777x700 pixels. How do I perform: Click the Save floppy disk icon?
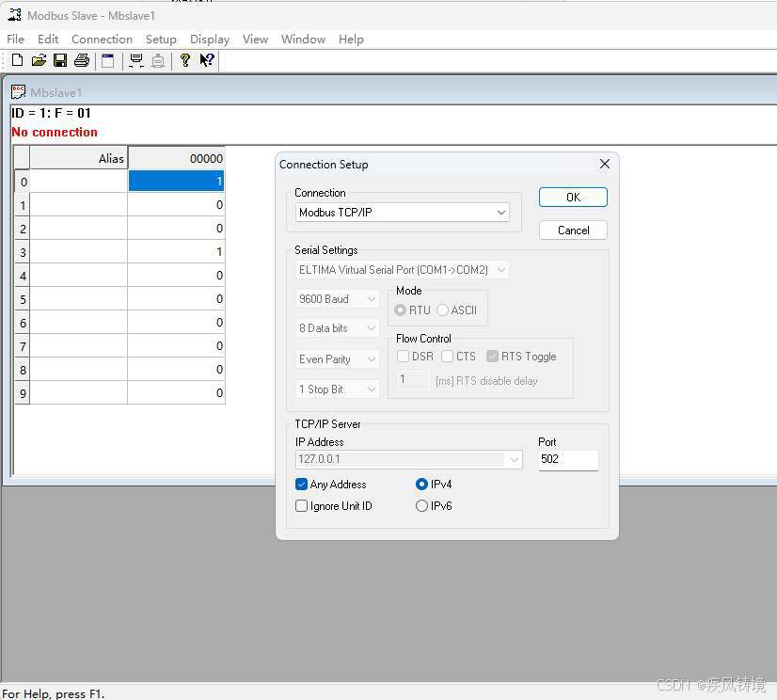(x=60, y=60)
